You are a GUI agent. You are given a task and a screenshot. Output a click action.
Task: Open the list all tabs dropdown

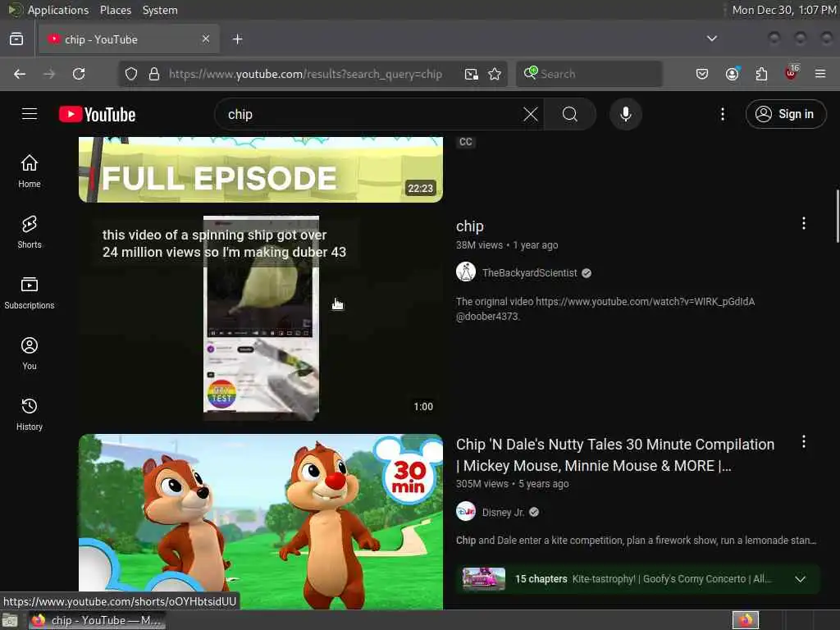coord(712,39)
